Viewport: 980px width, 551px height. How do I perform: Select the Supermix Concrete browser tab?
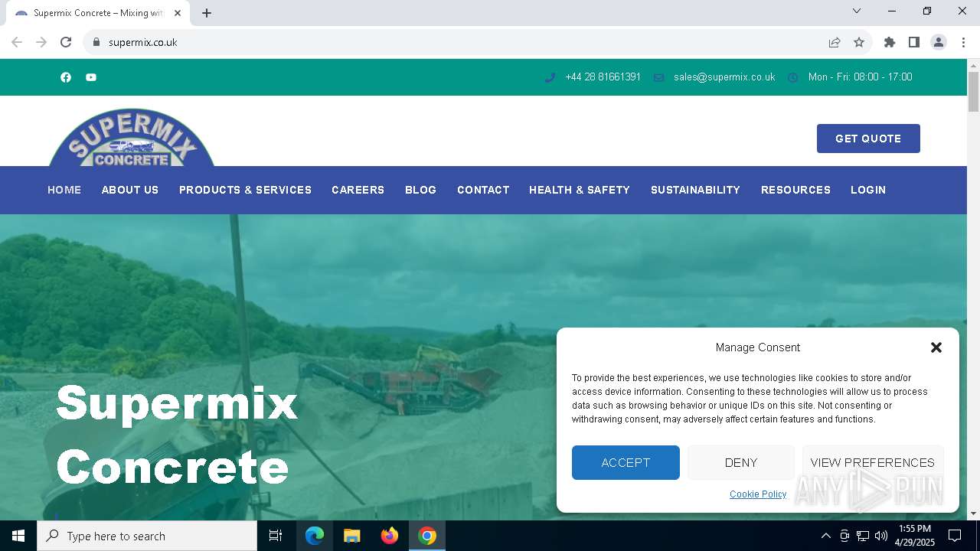pos(97,13)
